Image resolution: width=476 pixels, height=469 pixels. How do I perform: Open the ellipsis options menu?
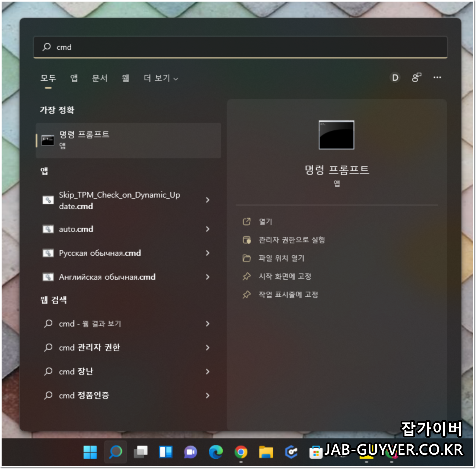click(x=437, y=77)
